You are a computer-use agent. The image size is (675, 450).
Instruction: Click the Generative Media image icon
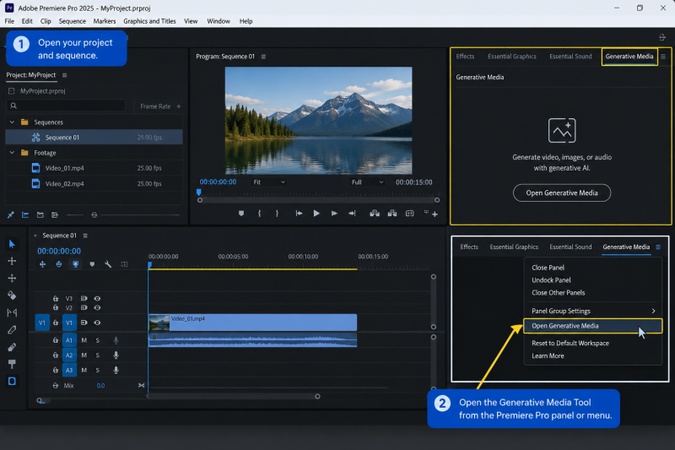pos(562,130)
